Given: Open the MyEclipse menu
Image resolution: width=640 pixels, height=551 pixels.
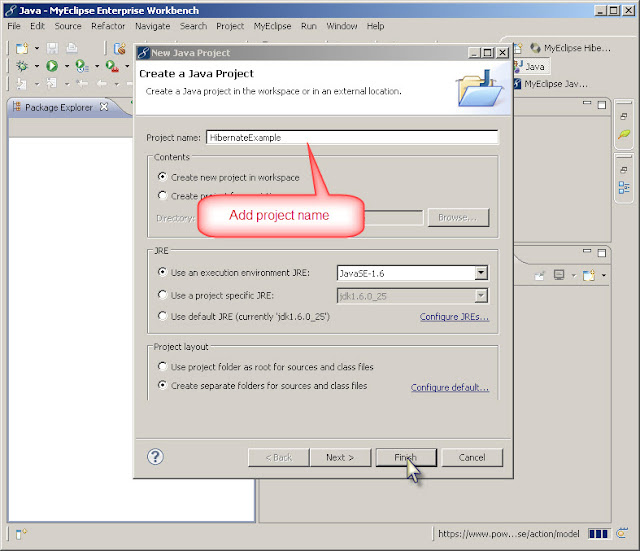Looking at the screenshot, I should (273, 26).
